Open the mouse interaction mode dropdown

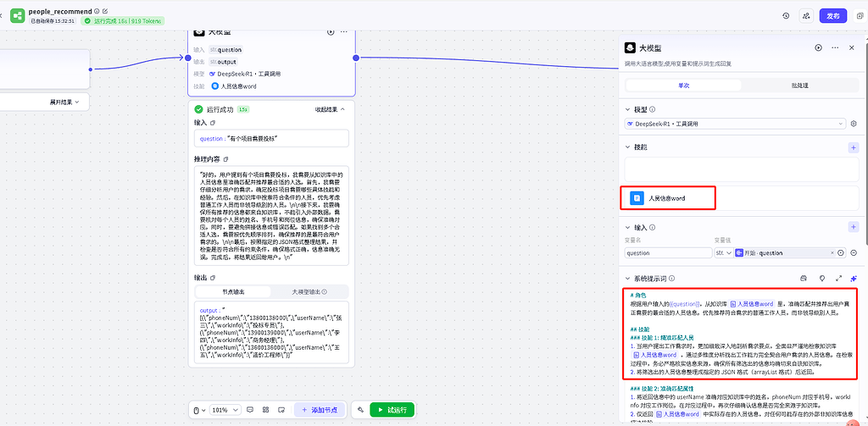(198, 410)
